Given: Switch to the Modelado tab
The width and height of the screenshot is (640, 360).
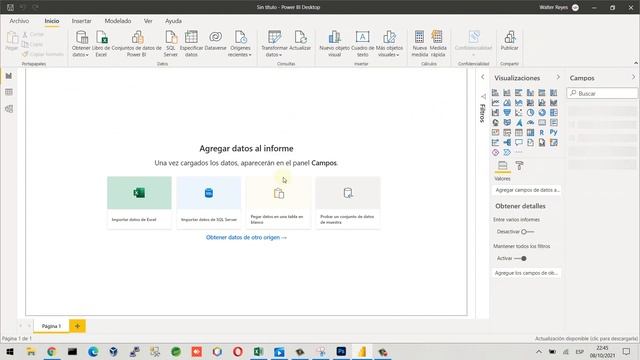Looking at the screenshot, I should (118, 21).
